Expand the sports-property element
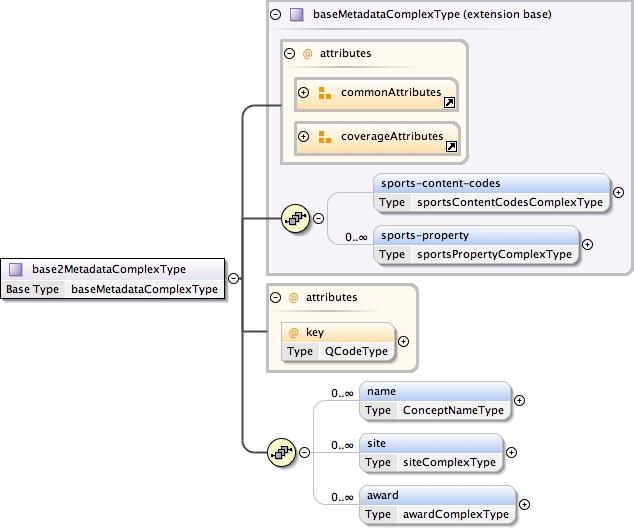This screenshot has height=529, width=634. point(587,244)
